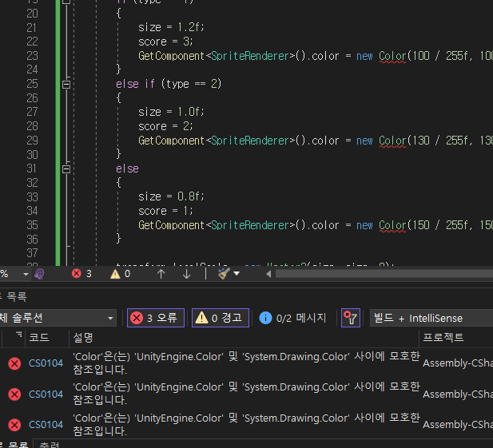Click the second row's red error icon

(14, 394)
